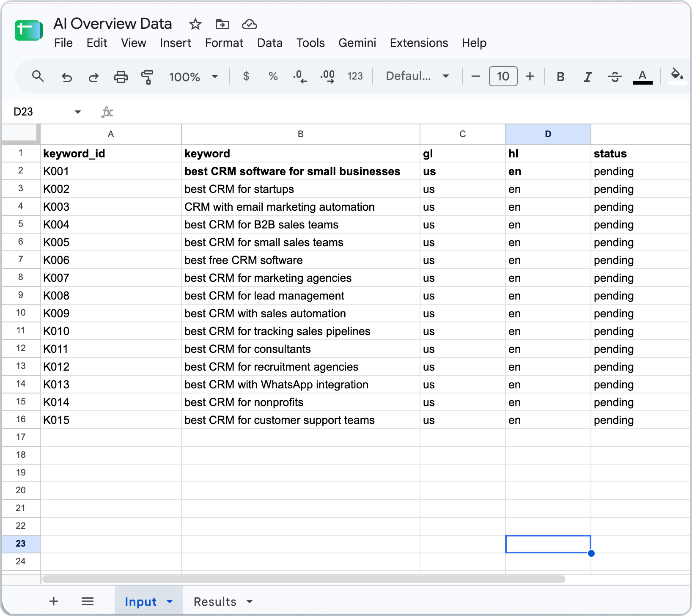Screen dimensions: 692x616
Task: Open fill color picker
Action: tap(677, 75)
